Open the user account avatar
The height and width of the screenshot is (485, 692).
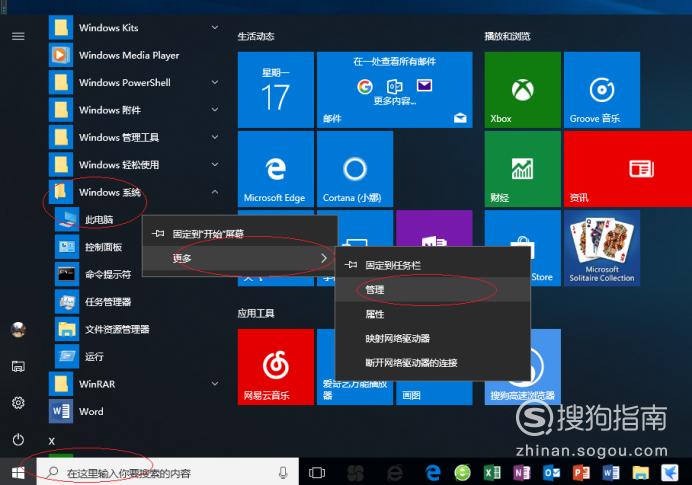click(x=18, y=329)
